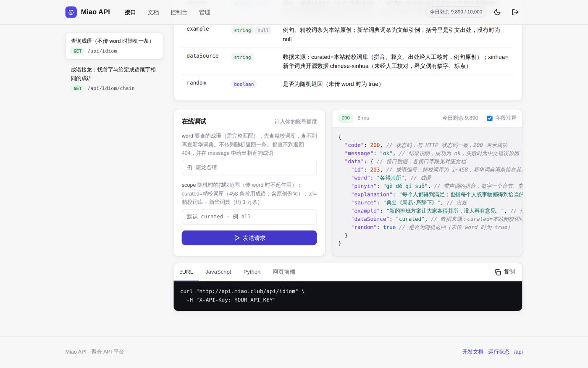
Task: Click the scope input field 默认 curated
Action: pyautogui.click(x=249, y=217)
